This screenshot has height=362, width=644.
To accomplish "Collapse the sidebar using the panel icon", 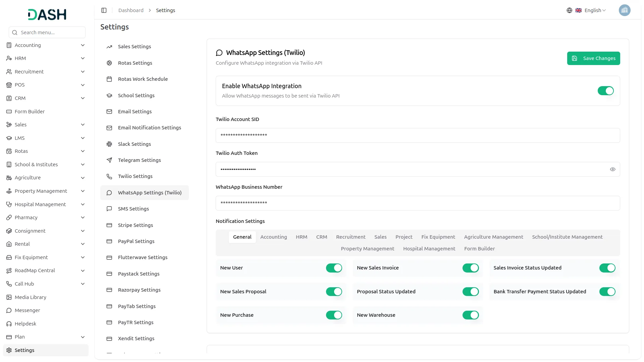I will click(x=104, y=10).
